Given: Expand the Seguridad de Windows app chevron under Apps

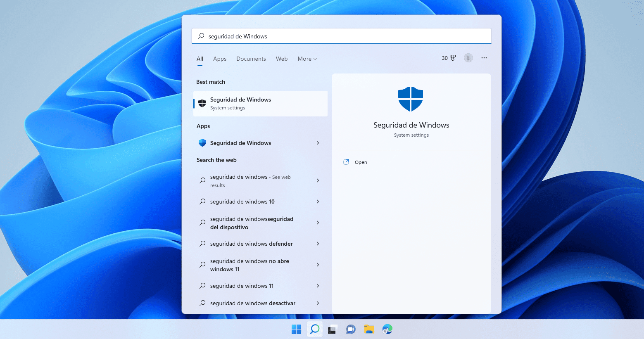Looking at the screenshot, I should pyautogui.click(x=318, y=143).
